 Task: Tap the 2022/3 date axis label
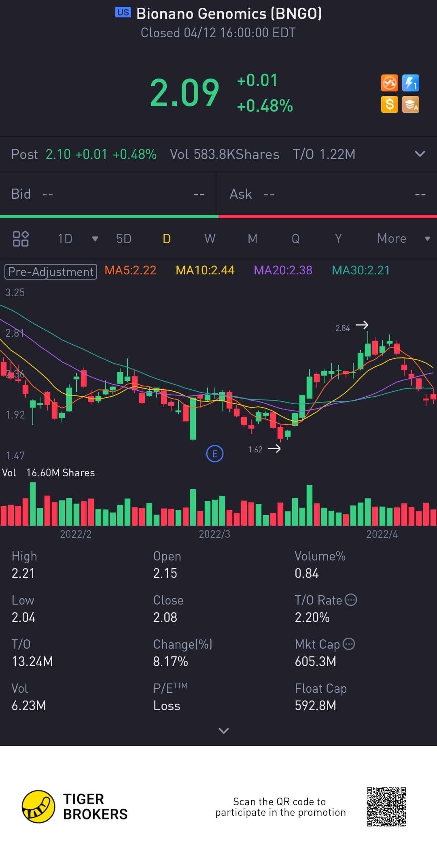coord(214,534)
